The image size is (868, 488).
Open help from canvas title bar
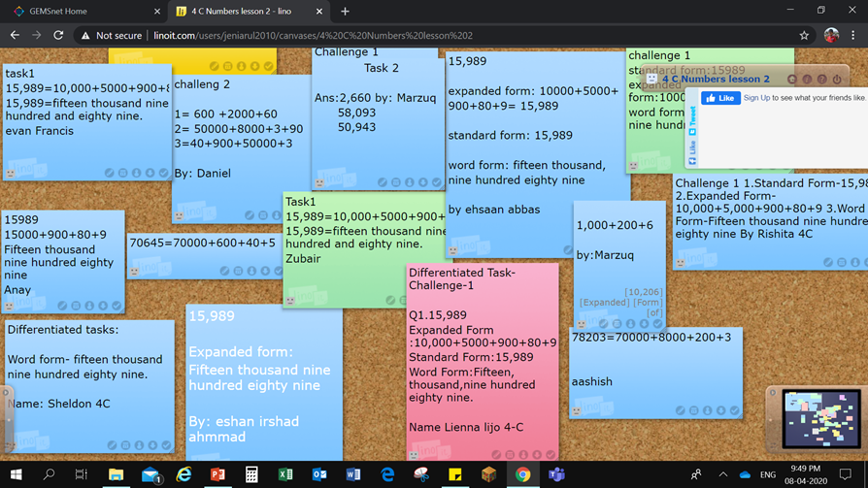click(x=821, y=80)
